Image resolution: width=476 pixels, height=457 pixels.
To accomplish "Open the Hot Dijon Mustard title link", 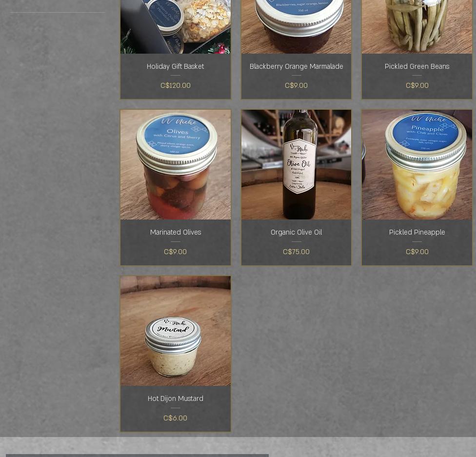I will [x=176, y=398].
